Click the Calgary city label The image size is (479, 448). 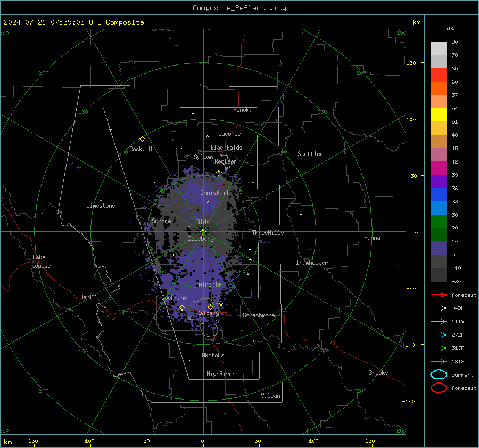click(x=208, y=313)
